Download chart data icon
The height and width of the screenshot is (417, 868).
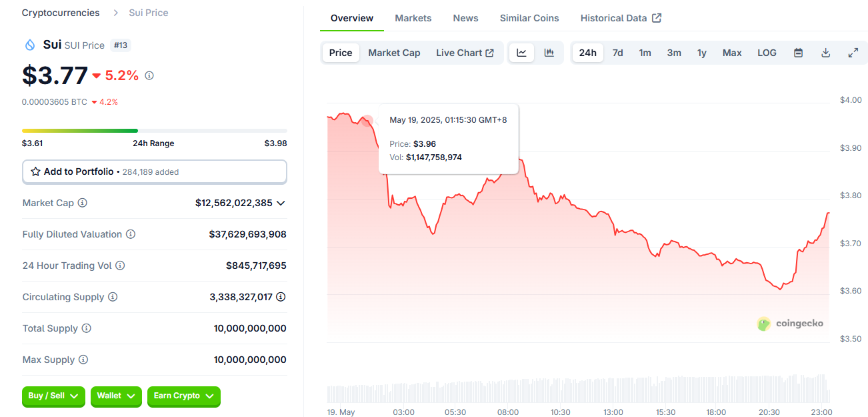[825, 53]
